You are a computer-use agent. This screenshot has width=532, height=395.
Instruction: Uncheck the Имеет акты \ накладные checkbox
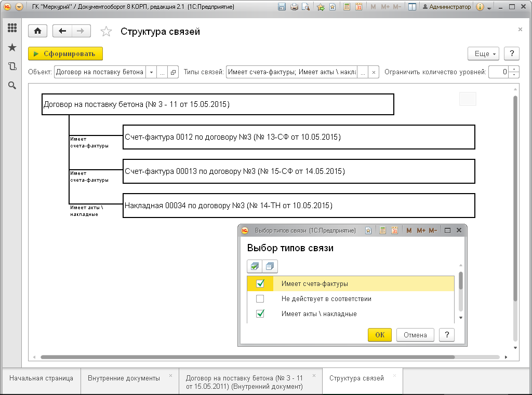click(260, 314)
